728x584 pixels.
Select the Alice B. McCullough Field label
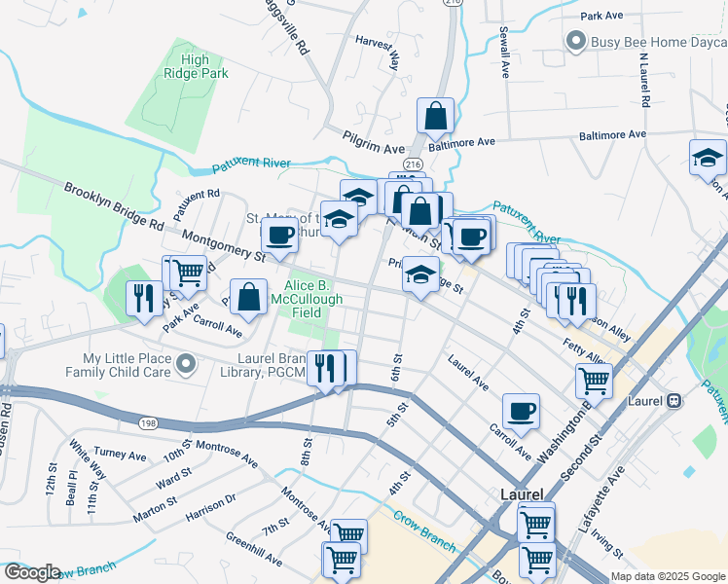307,299
